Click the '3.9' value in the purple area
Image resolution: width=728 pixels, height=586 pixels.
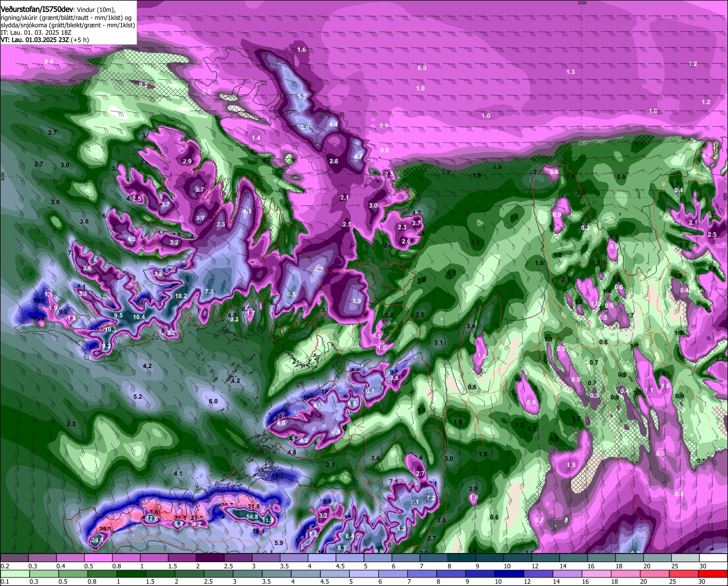[357, 301]
